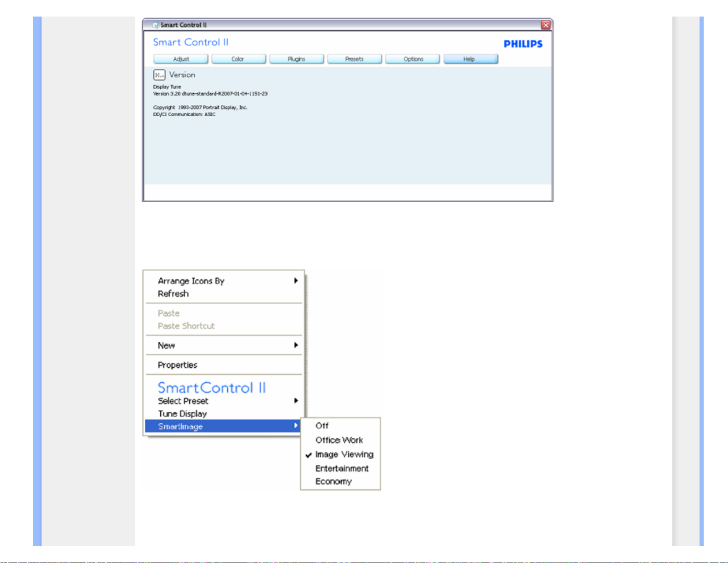Click the Smart Control II title bar icon
The height and width of the screenshot is (563, 728).
click(155, 25)
